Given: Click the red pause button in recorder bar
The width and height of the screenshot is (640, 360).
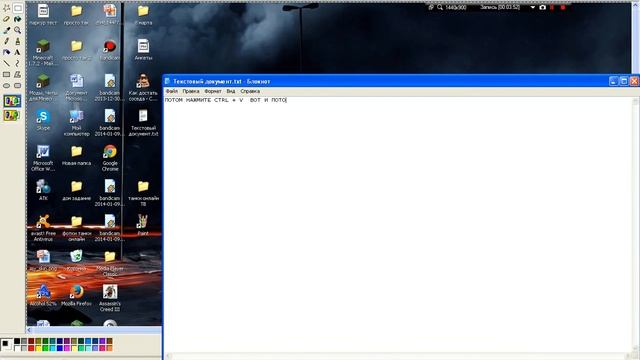Looking at the screenshot, I should click(x=552, y=7).
